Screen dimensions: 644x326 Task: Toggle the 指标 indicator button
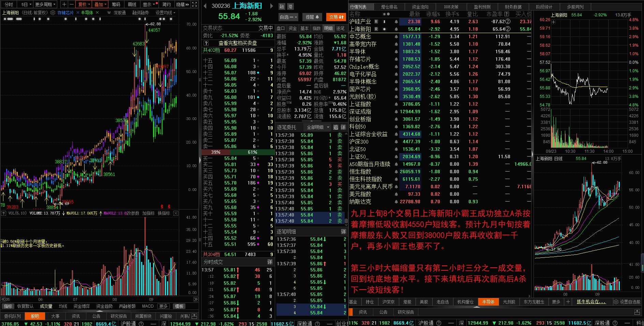8,306
